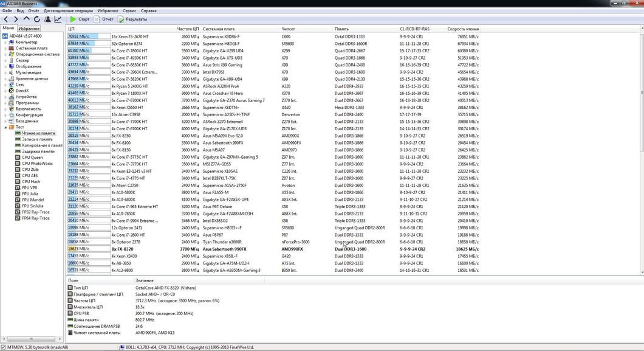Open the FPU Mandel benchmark
Screen dimensions: 644x351
point(33,200)
